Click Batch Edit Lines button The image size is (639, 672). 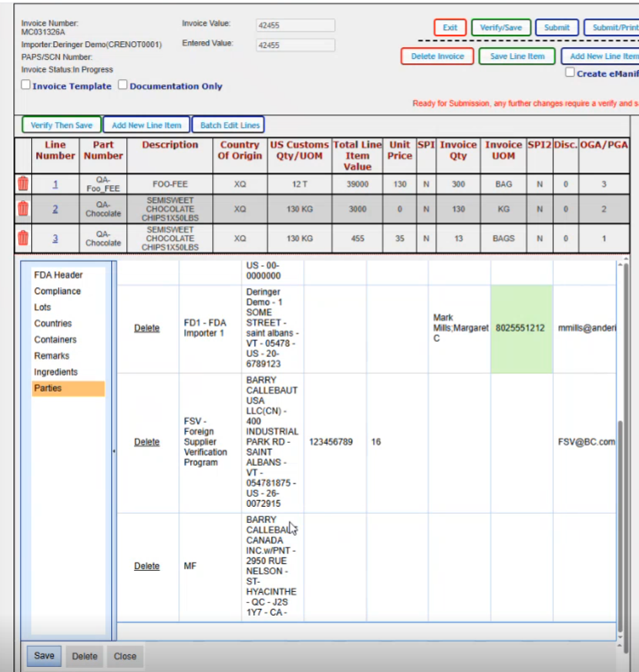(230, 125)
